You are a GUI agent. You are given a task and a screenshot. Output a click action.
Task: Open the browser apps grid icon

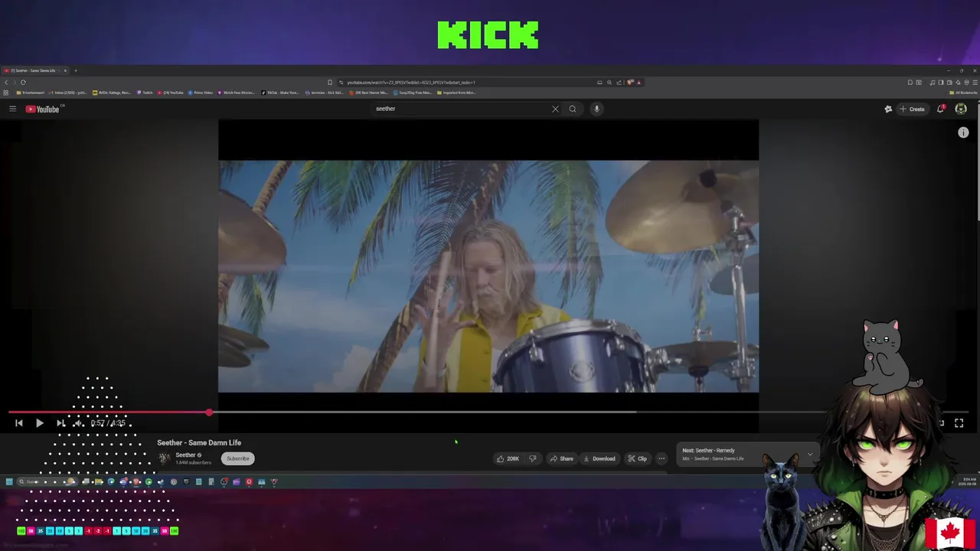5,93
